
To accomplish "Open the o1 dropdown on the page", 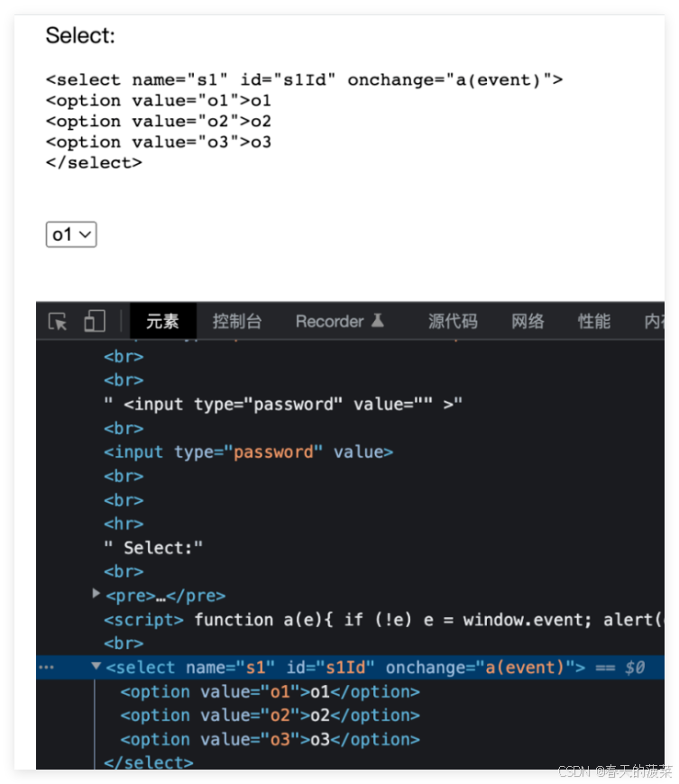I will 70,233.
